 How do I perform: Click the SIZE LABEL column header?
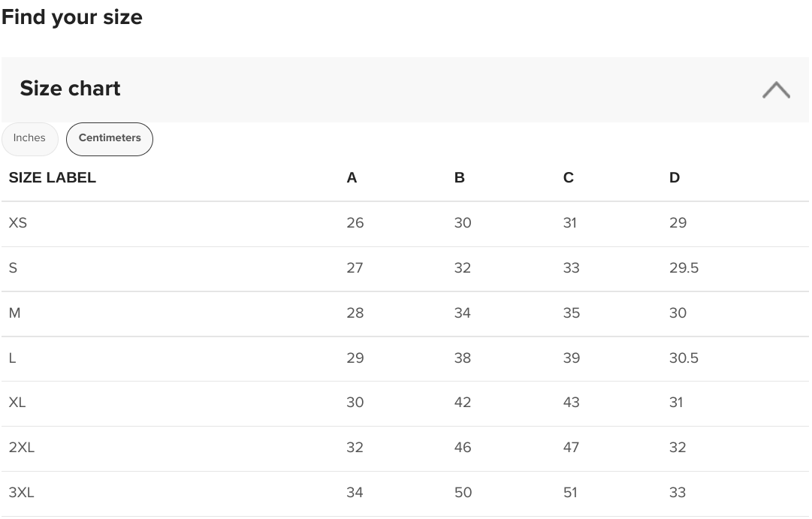(x=53, y=178)
